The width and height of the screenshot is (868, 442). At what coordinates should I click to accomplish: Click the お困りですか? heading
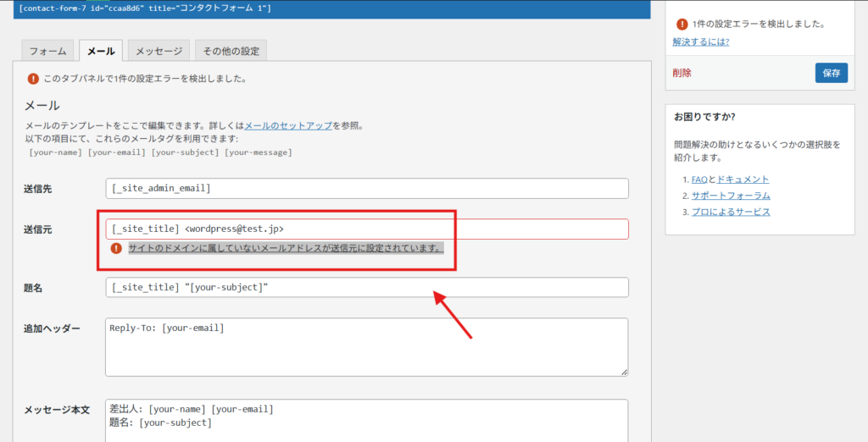click(704, 117)
